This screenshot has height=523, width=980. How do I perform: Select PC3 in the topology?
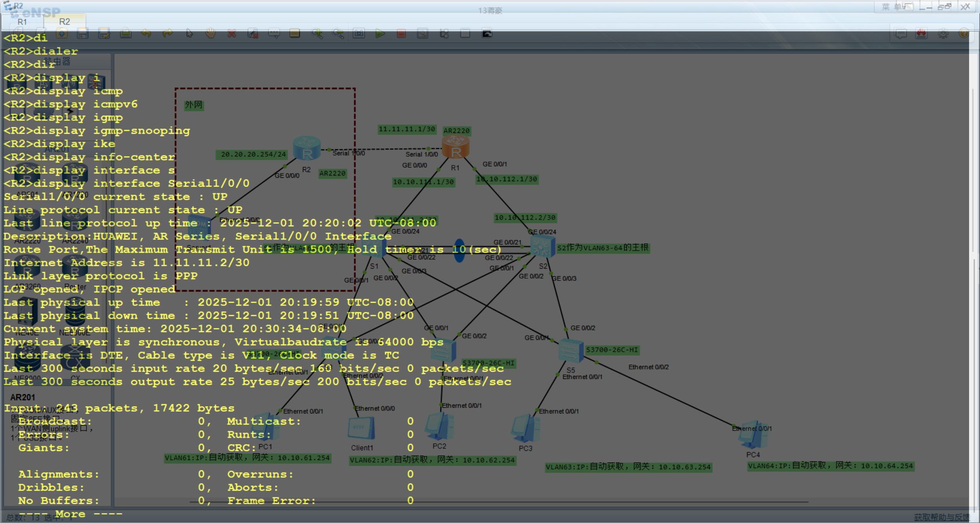point(525,428)
